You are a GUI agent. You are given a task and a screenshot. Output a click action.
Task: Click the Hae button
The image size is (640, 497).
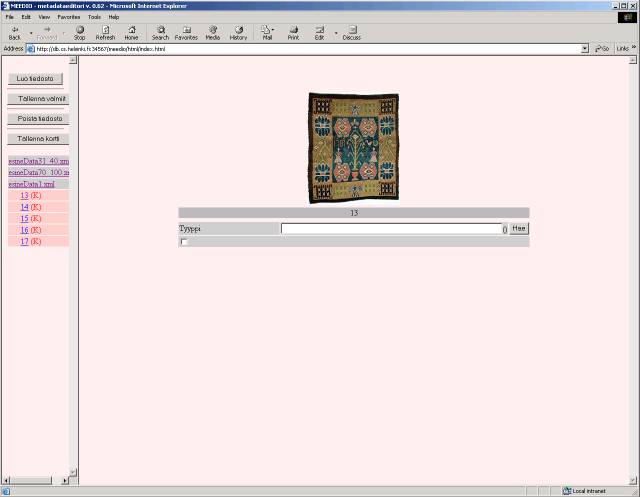tap(519, 229)
